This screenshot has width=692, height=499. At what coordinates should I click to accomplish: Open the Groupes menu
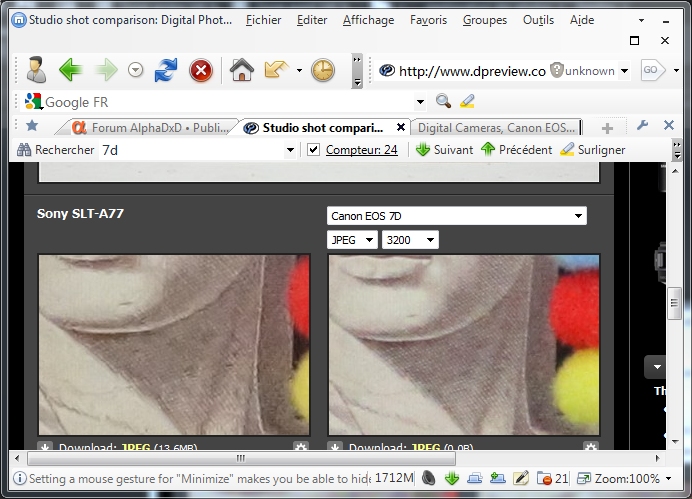pyautogui.click(x=485, y=20)
